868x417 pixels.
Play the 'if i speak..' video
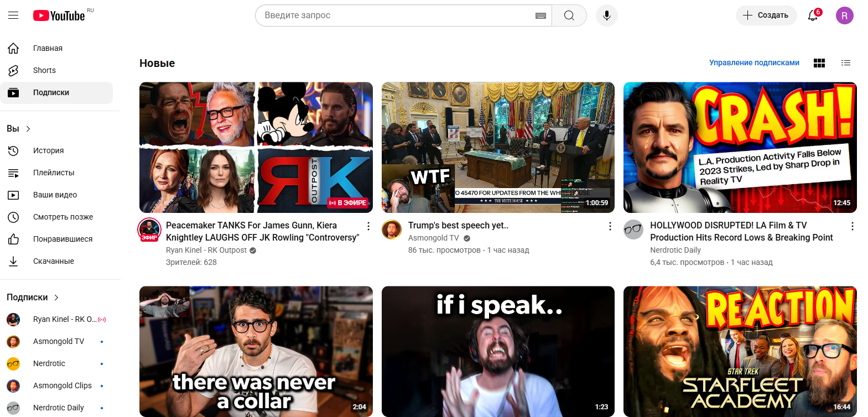click(498, 351)
